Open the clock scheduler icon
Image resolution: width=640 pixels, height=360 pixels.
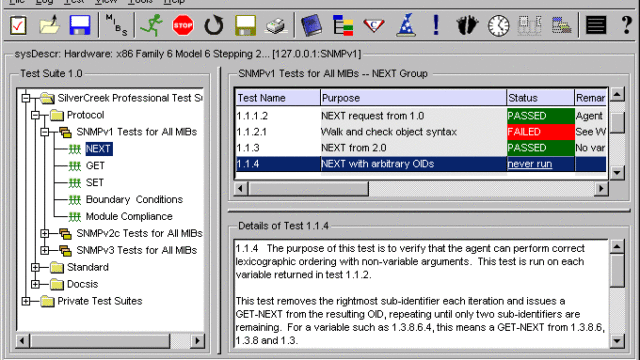point(498,26)
